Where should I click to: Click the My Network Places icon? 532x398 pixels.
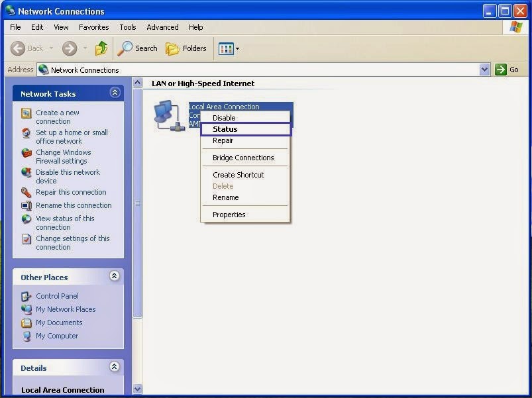[x=27, y=309]
